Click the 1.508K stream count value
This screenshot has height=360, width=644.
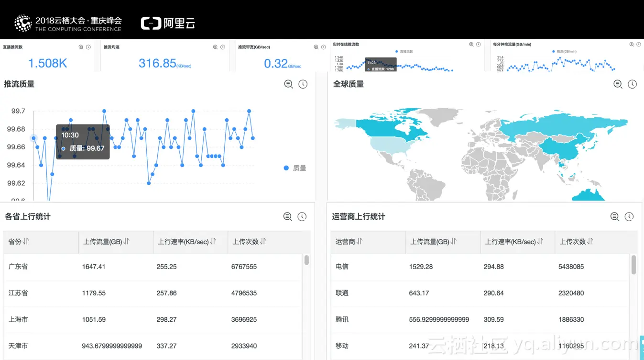point(48,63)
